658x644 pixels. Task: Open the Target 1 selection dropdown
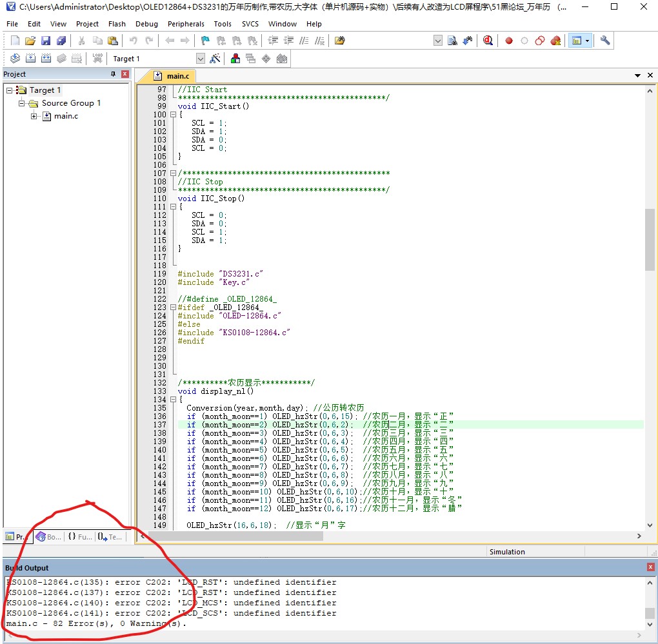(200, 58)
